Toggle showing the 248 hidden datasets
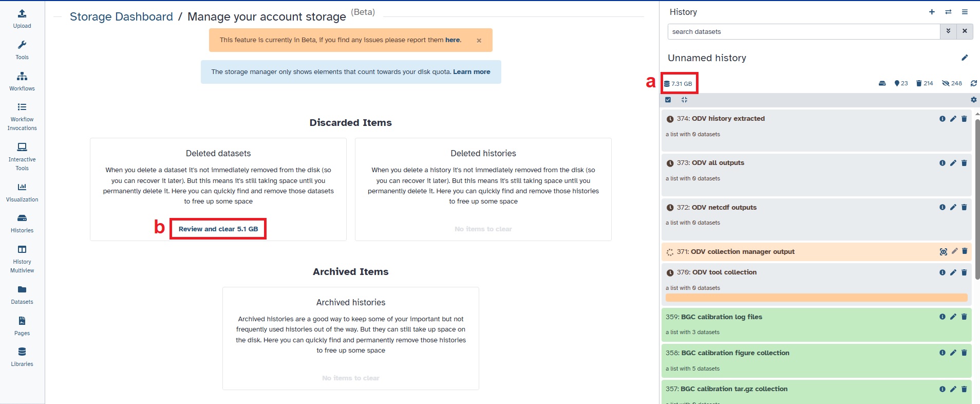Screen dimensions: 980x404 point(951,83)
